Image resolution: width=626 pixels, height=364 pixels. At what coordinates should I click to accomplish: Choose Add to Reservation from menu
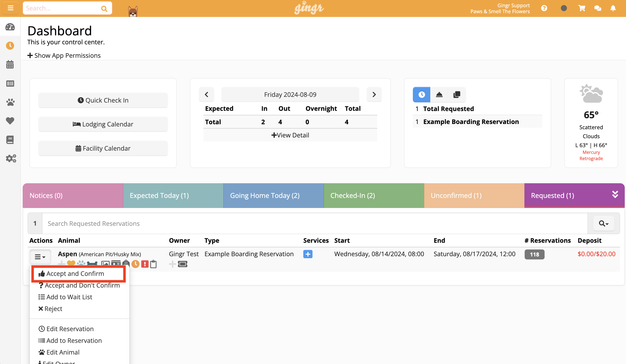[70, 341]
